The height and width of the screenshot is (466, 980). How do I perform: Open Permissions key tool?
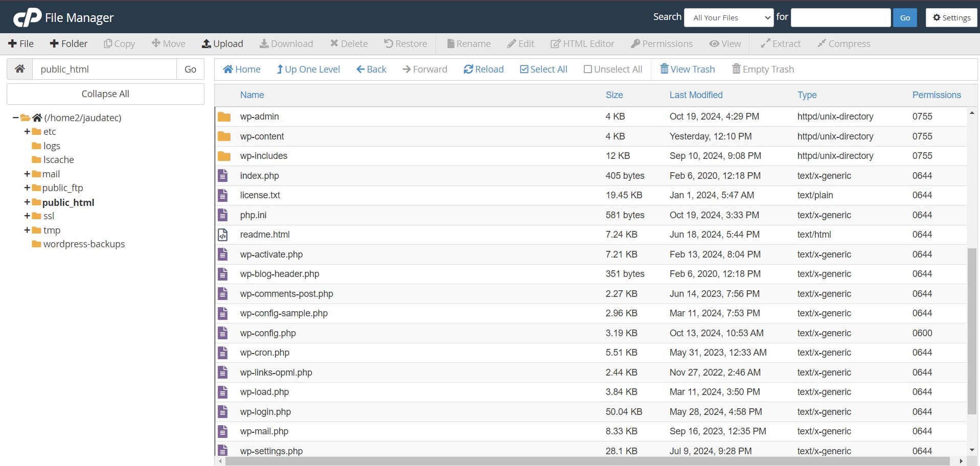tap(662, 43)
